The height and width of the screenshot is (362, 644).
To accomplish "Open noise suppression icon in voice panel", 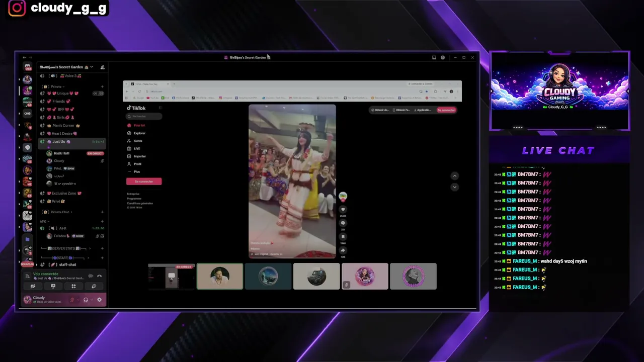I will [x=91, y=276].
